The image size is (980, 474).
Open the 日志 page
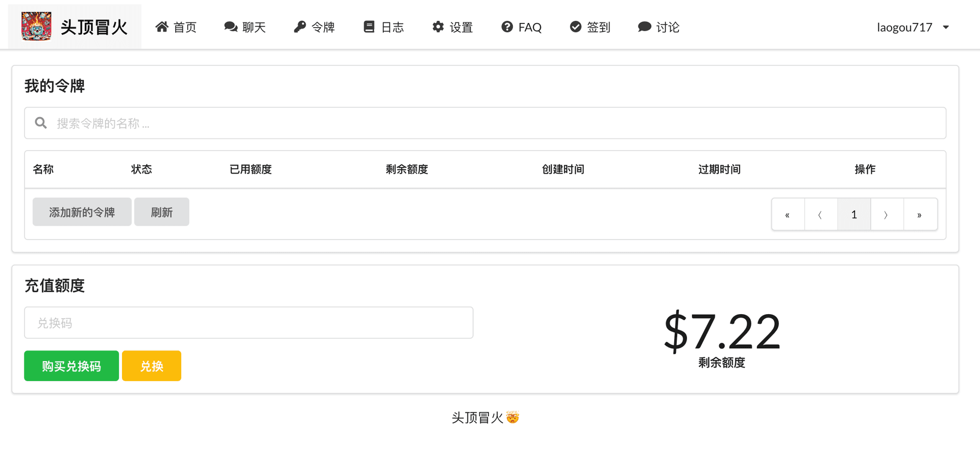383,27
